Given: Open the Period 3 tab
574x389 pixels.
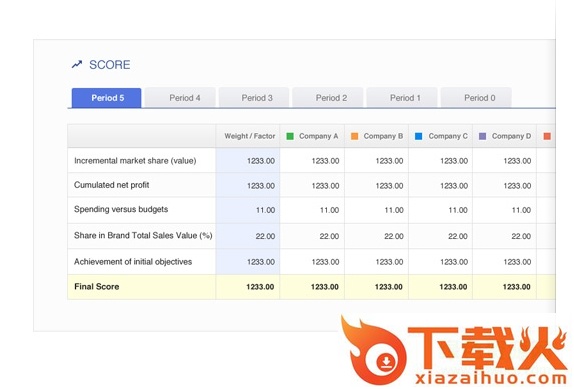Looking at the screenshot, I should (254, 98).
